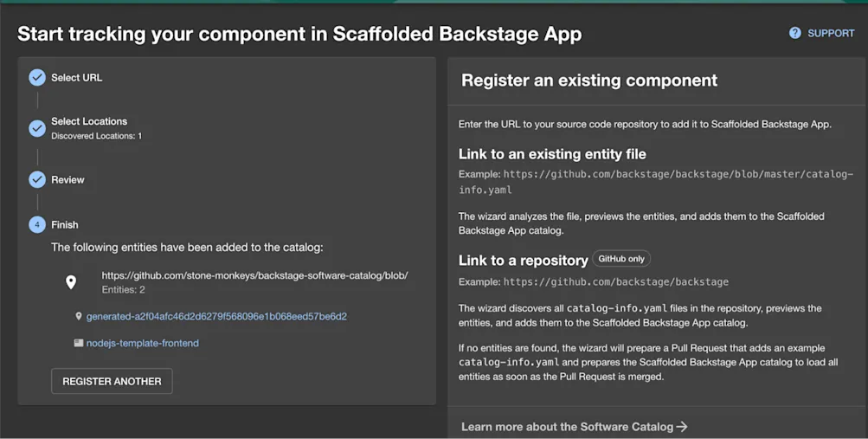The width and height of the screenshot is (868, 439).
Task: Click the arrow icon after Learn more text
Action: pos(682,427)
